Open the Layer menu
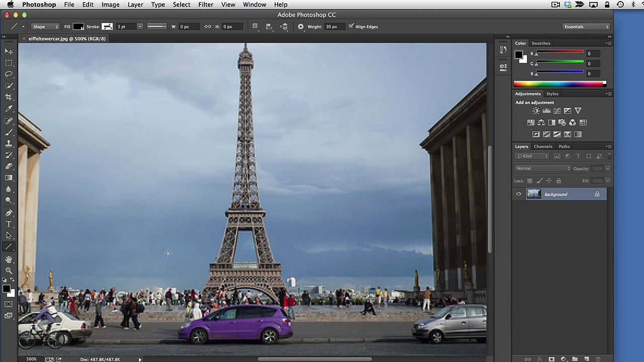The image size is (644, 362). pos(135,5)
